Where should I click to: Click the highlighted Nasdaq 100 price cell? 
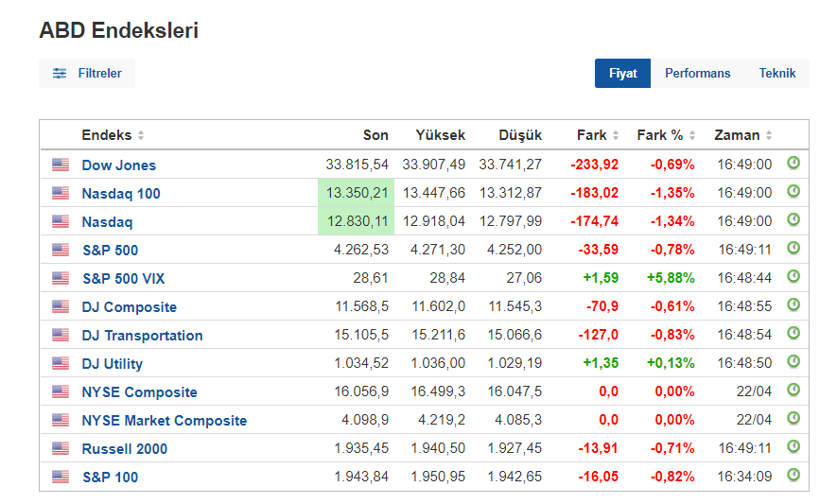coord(357,193)
